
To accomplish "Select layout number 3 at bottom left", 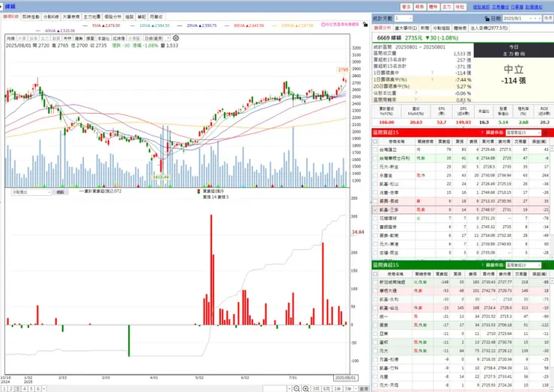I will pyautogui.click(x=17, y=388).
